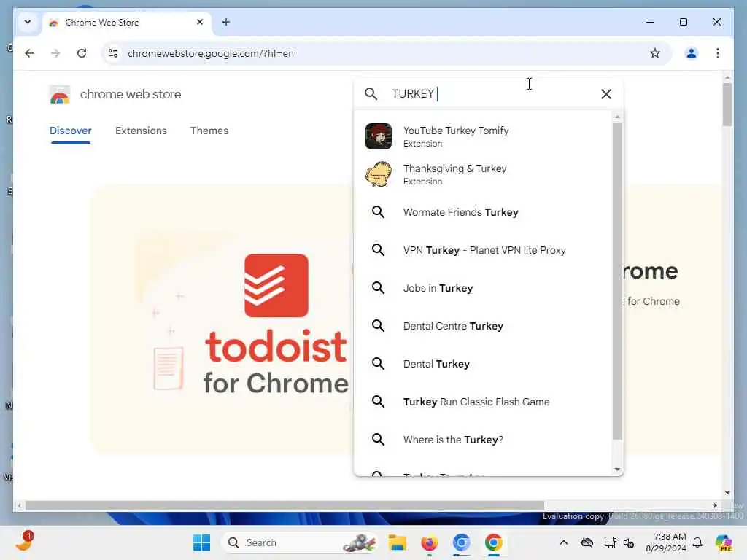The image size is (747, 560).
Task: Select suggestion Wormate Friends Turkey
Action: [483, 212]
